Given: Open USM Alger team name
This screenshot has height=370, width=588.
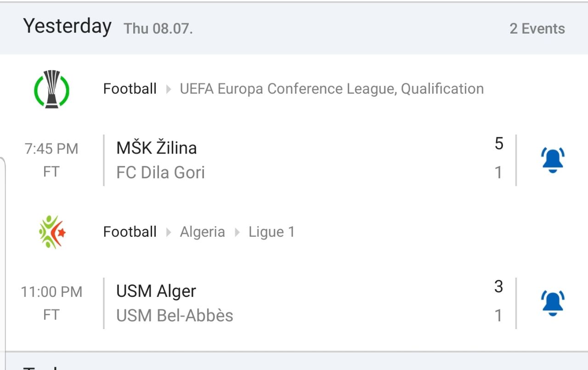Looking at the screenshot, I should 156,291.
